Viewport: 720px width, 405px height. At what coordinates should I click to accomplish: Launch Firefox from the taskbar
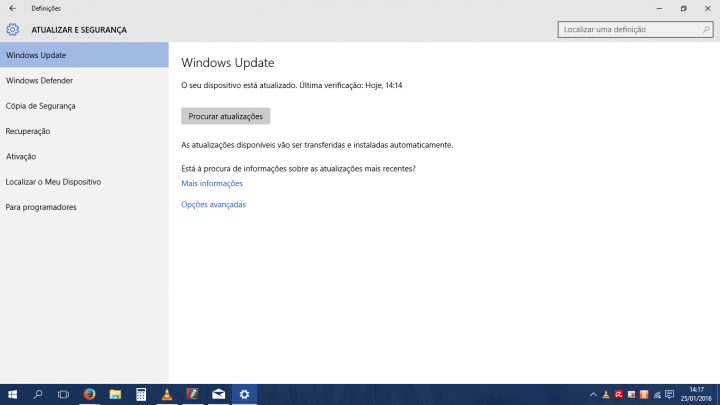[x=89, y=394]
